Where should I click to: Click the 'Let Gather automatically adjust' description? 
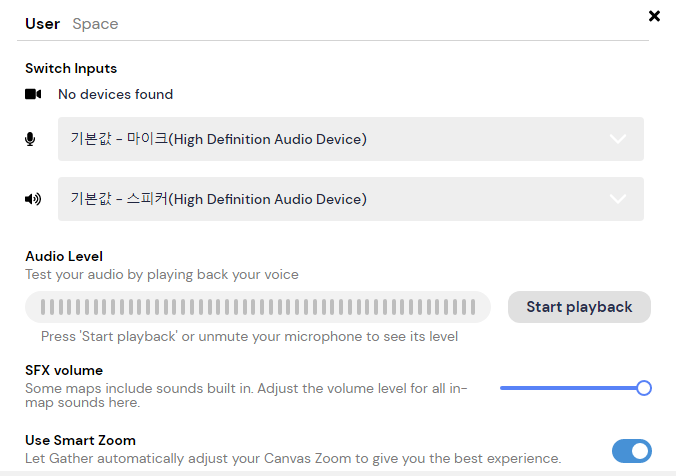[x=293, y=458]
